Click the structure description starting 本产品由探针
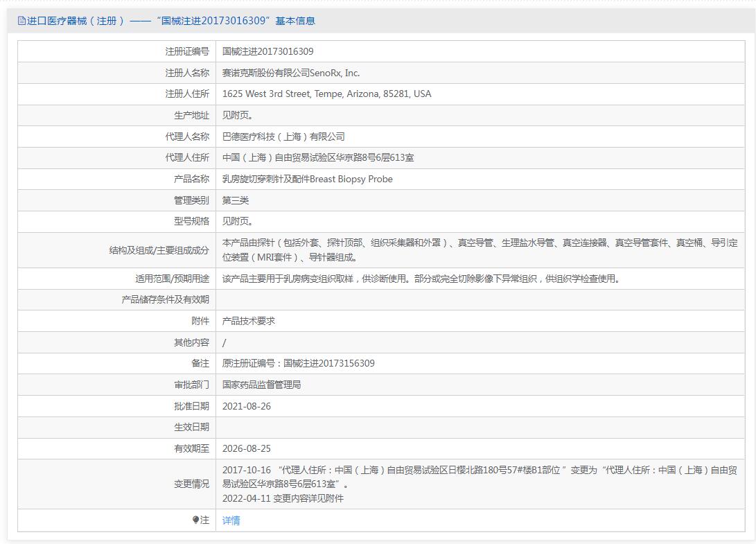This screenshot has width=756, height=544. (480, 249)
